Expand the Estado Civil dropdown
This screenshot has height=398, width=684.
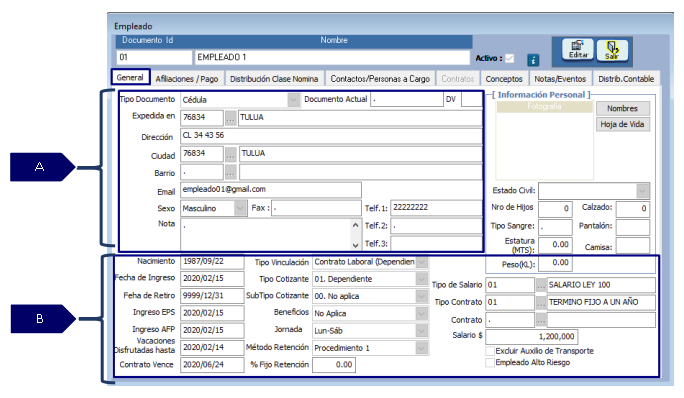(642, 191)
